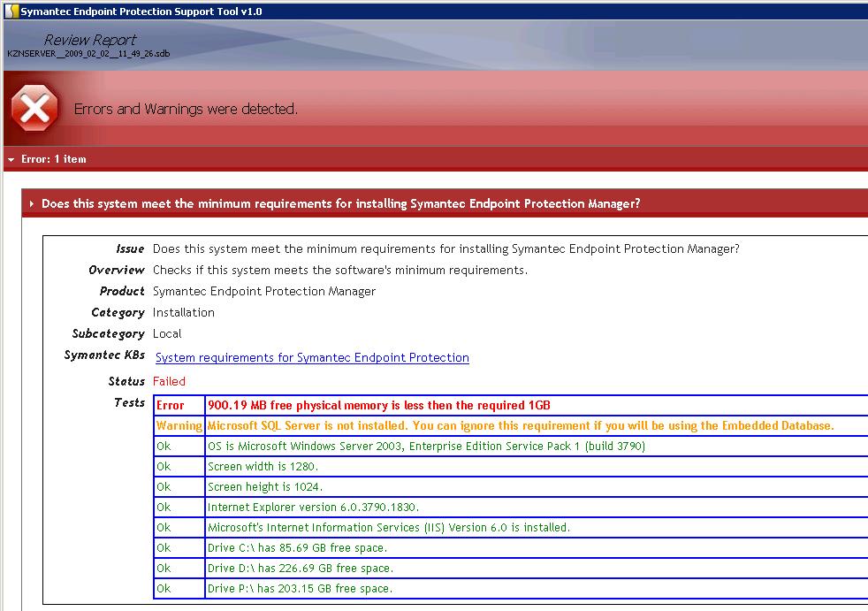Click the 'Ok' cell beside Screen width row
Viewport: 868px width, 611px height.
tap(179, 466)
